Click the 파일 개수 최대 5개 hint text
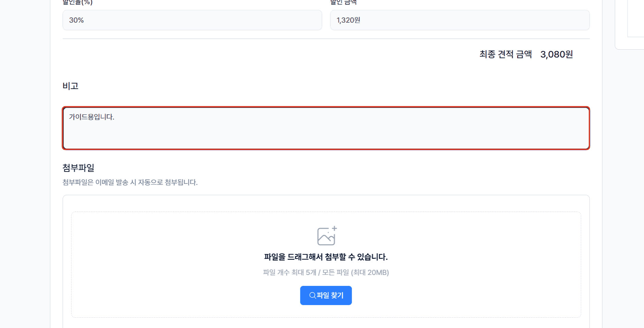 (290, 272)
